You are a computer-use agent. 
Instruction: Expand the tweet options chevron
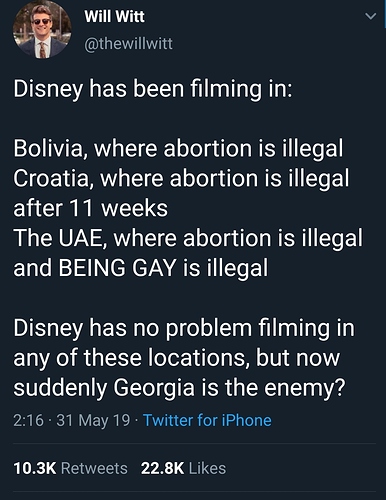click(370, 16)
